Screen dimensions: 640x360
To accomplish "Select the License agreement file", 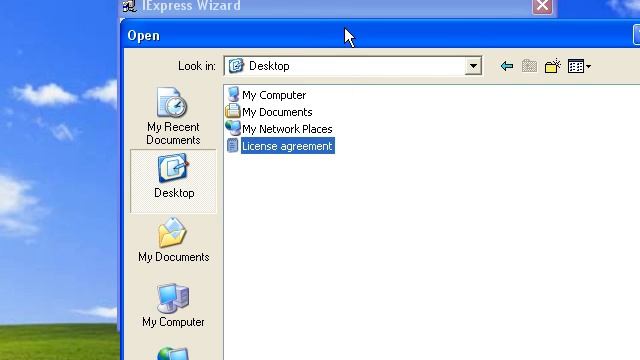I will click(287, 146).
